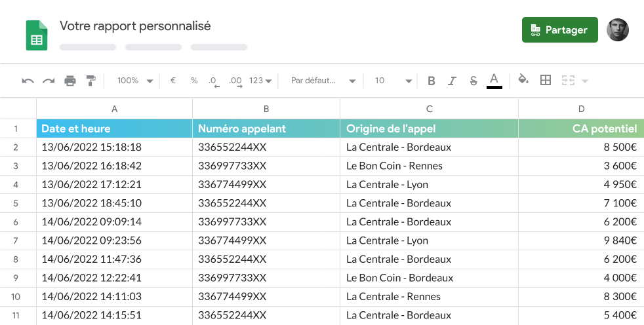644x325 pixels.
Task: Select the 336997733XX cell in row 3
Action: (266, 166)
